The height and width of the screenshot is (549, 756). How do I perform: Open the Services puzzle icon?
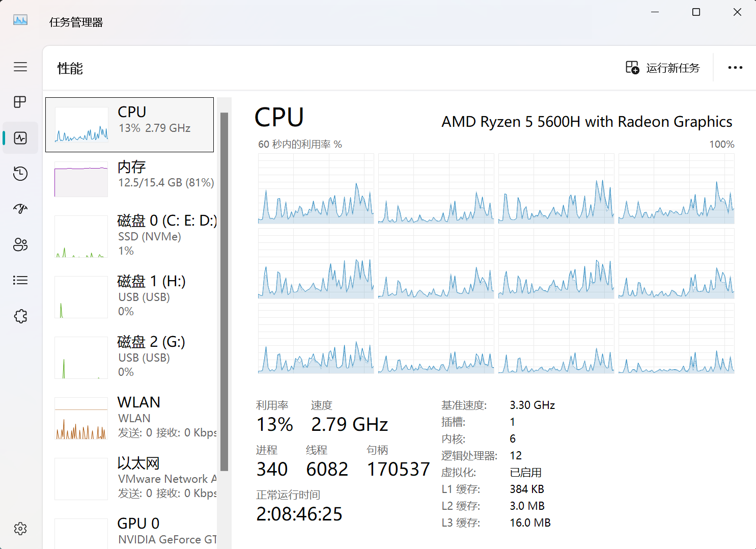click(x=20, y=316)
